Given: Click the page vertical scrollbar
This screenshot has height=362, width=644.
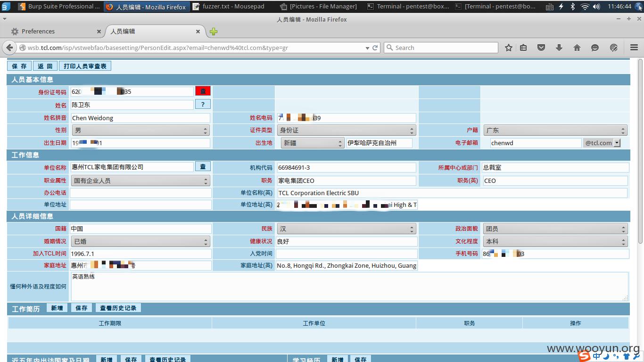Looking at the screenshot, I should click(x=640, y=151).
